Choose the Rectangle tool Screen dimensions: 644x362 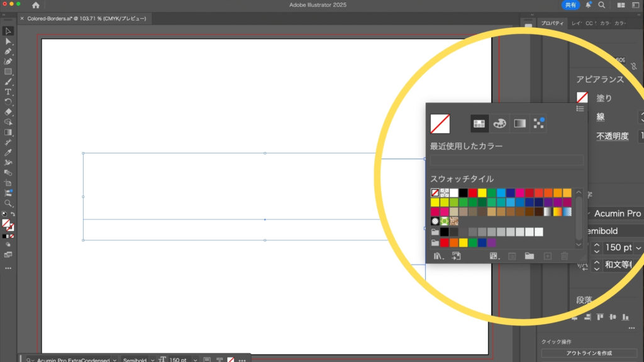pyautogui.click(x=8, y=72)
